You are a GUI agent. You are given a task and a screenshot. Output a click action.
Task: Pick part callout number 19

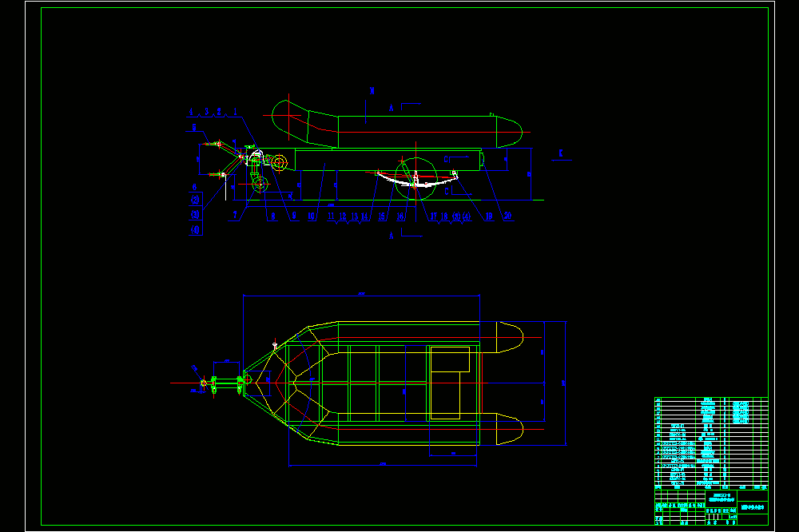489,216
